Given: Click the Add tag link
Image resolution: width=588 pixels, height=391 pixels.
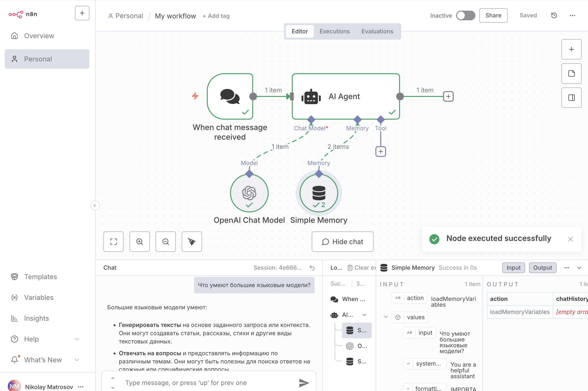Looking at the screenshot, I should 216,16.
